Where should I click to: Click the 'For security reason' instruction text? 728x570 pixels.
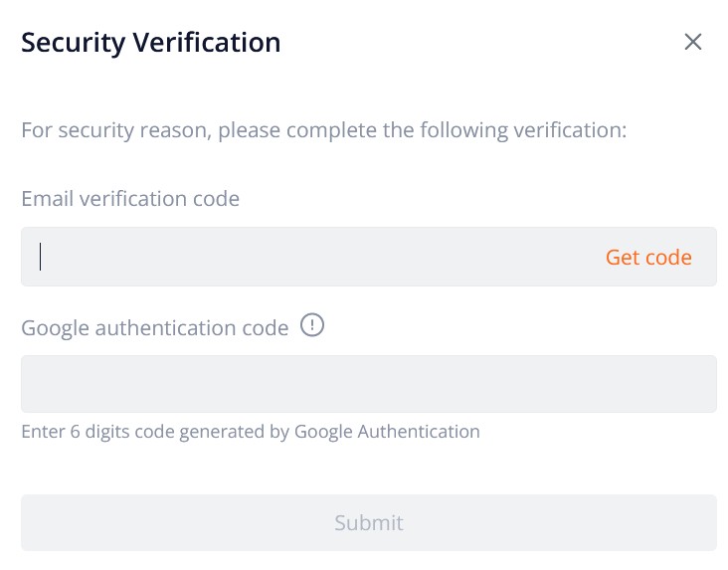pos(324,130)
